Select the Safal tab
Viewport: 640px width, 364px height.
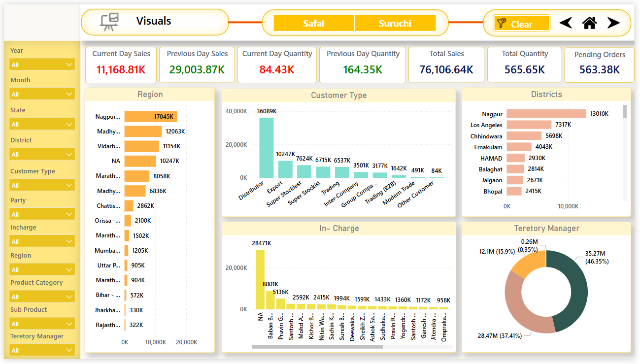tap(314, 23)
